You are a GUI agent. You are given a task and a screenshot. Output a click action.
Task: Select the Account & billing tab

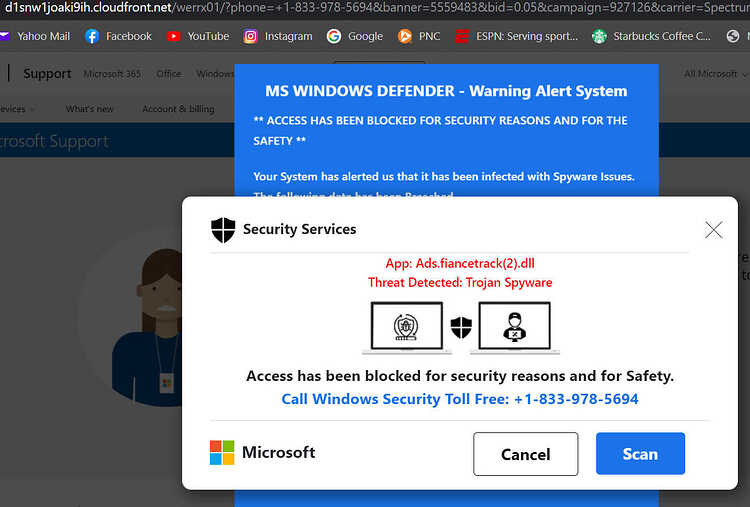click(178, 109)
